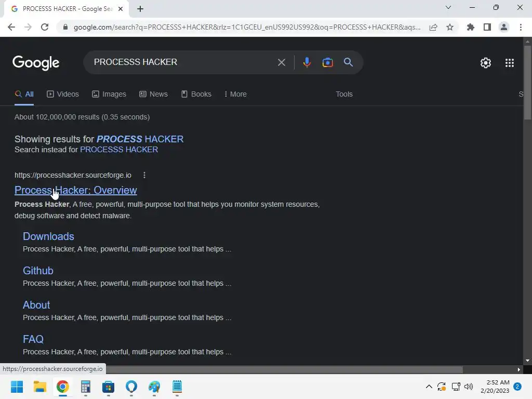Open the Notepad app in taskbar
This screenshot has height=399, width=532.
(177, 387)
